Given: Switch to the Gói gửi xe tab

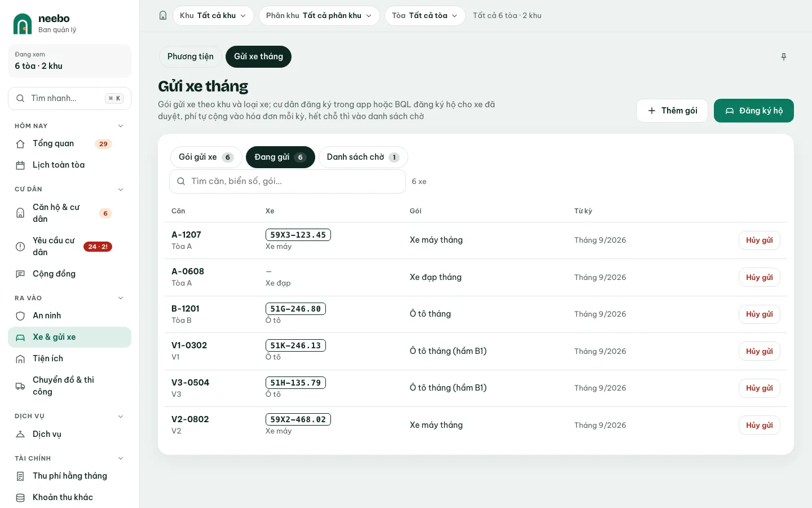Looking at the screenshot, I should click(206, 157).
